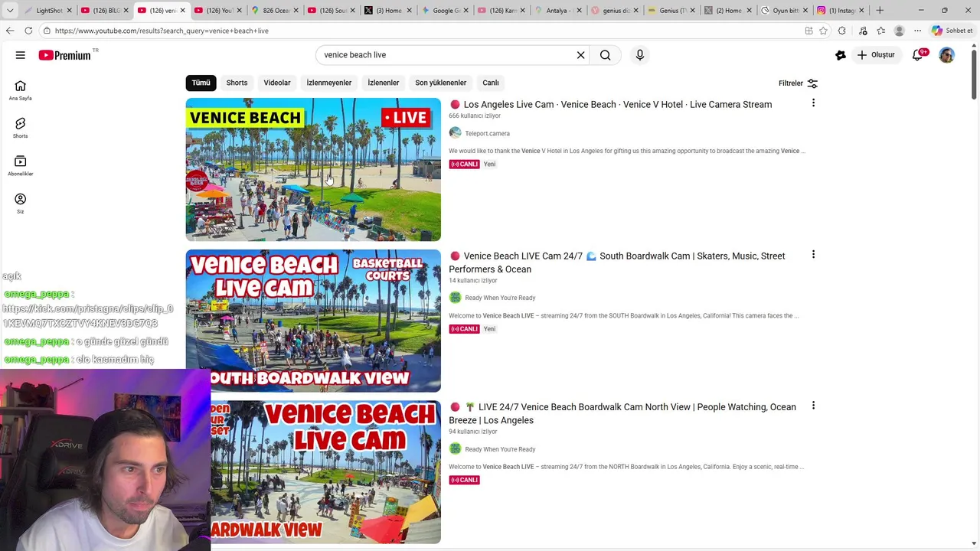The height and width of the screenshot is (551, 980).
Task: Select the Shorts filter chip
Action: 237,83
